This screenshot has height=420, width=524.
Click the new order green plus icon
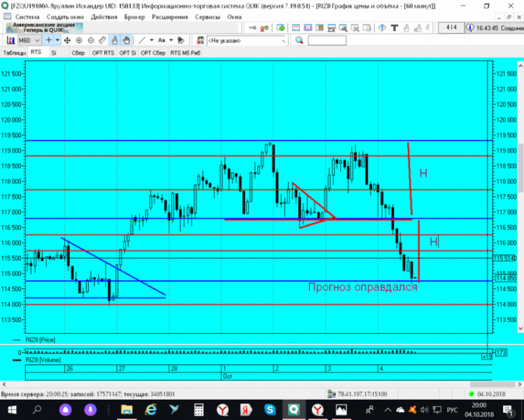click(281, 28)
